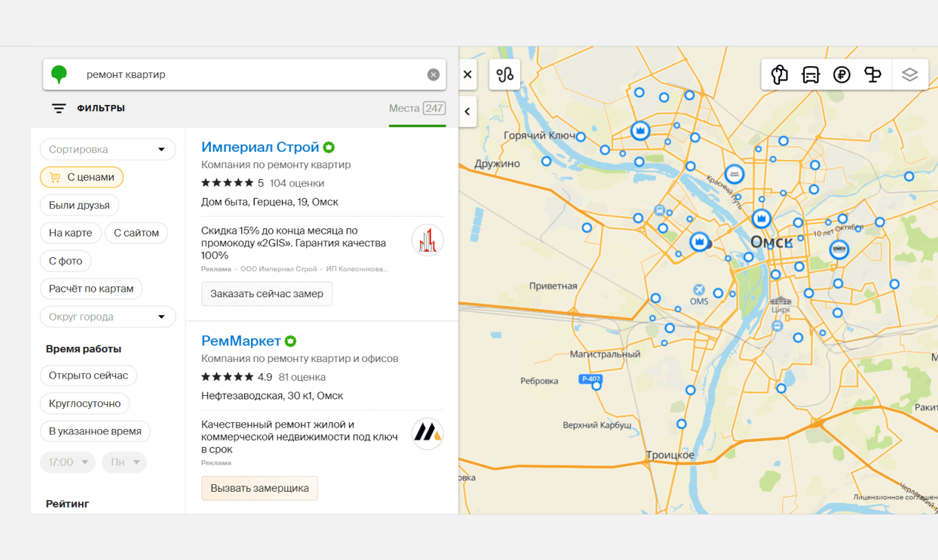Click the Дом быта, Герцена, 19 address

270,202
